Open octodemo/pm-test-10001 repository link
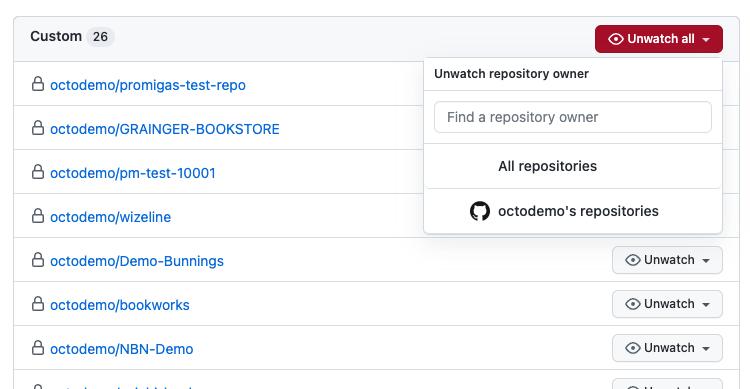Image resolution: width=750 pixels, height=389 pixels. coord(133,173)
